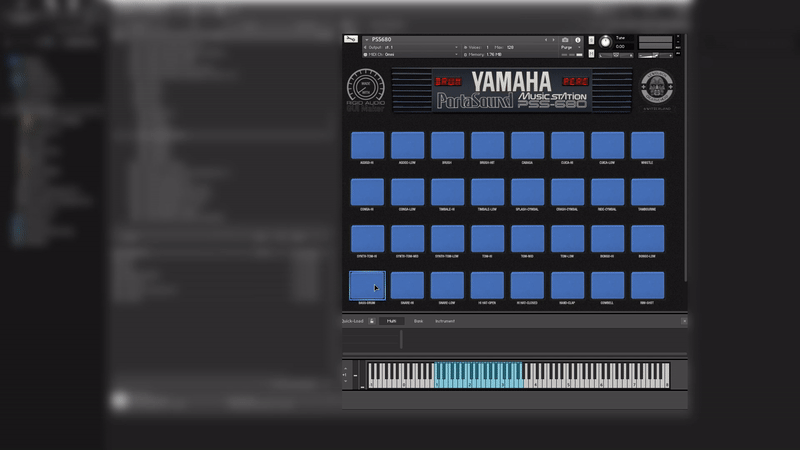Play the Cuica-Hi pad
This screenshot has width=800, height=450.
click(x=567, y=145)
